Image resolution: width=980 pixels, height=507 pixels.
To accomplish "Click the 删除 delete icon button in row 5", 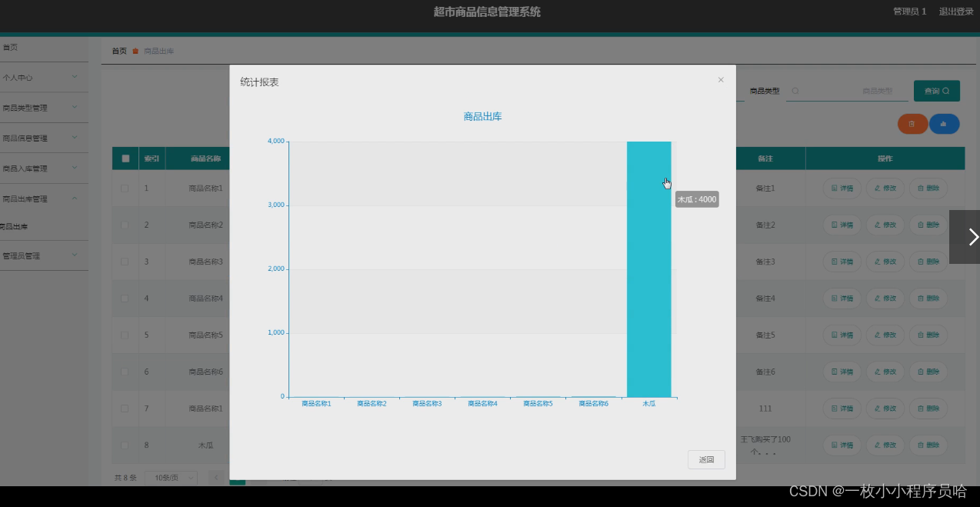I will 928,335.
